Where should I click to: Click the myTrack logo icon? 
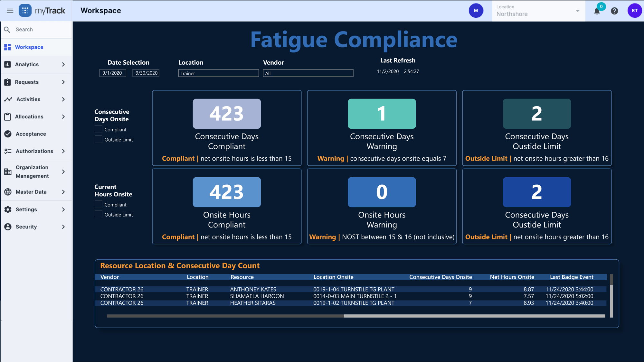pyautogui.click(x=25, y=11)
